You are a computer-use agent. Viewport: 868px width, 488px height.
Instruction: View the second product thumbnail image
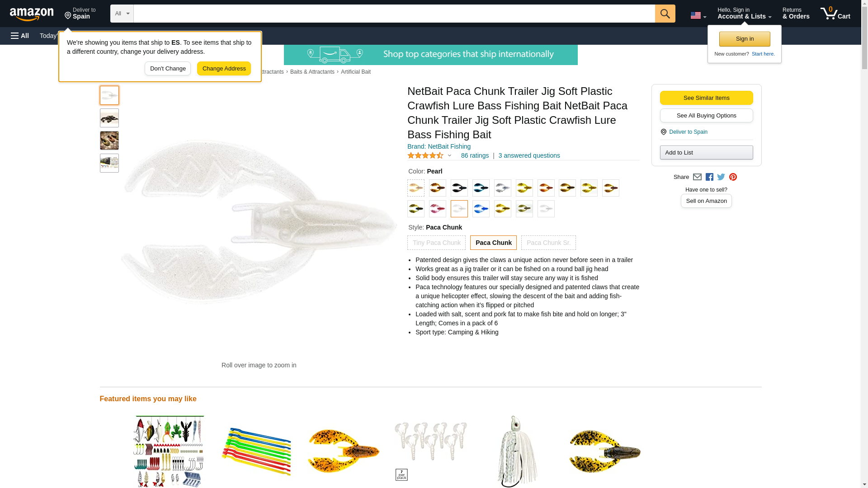click(109, 118)
